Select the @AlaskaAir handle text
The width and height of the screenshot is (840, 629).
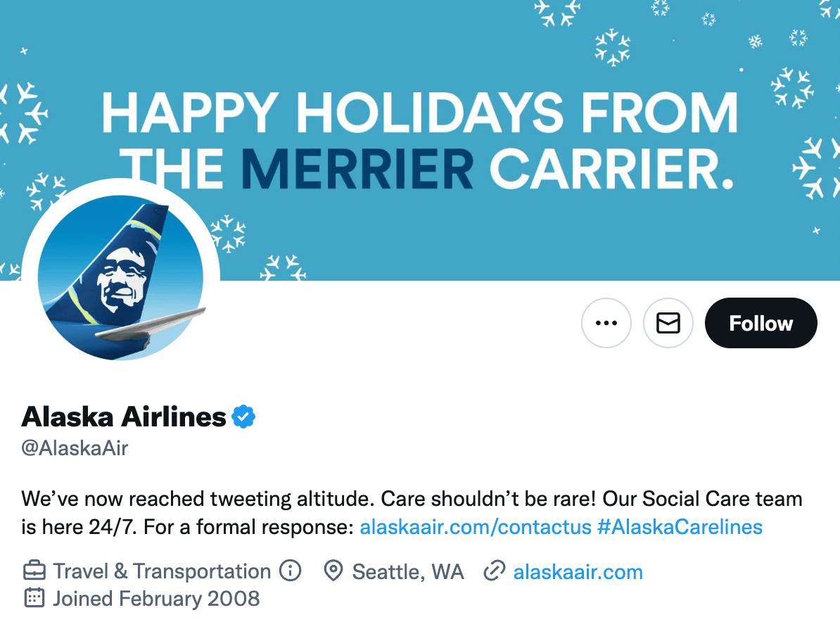[x=75, y=448]
